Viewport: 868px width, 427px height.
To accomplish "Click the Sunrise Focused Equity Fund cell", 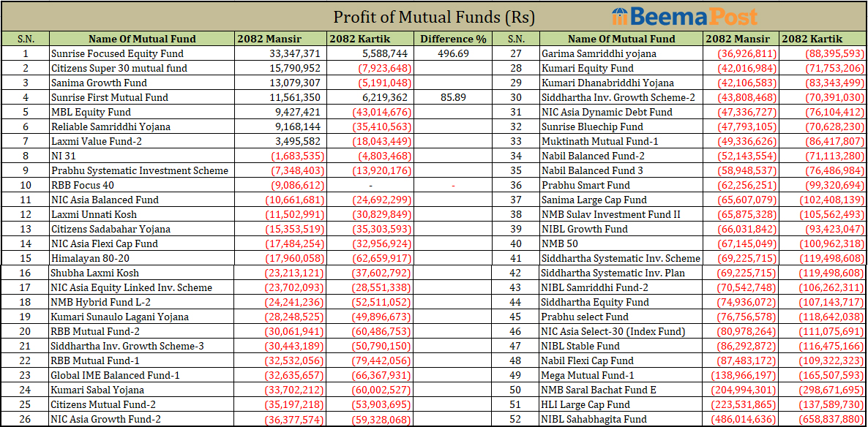I will tap(117, 53).
